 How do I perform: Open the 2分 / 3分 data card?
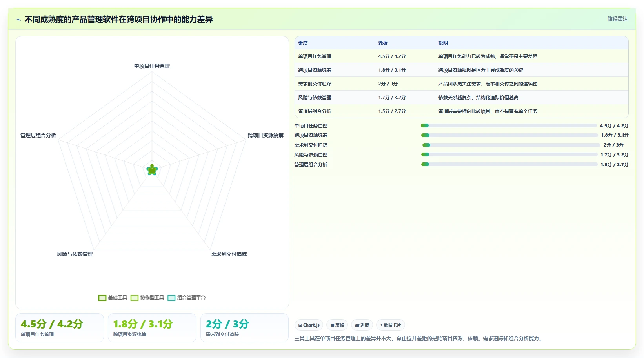tap(245, 328)
